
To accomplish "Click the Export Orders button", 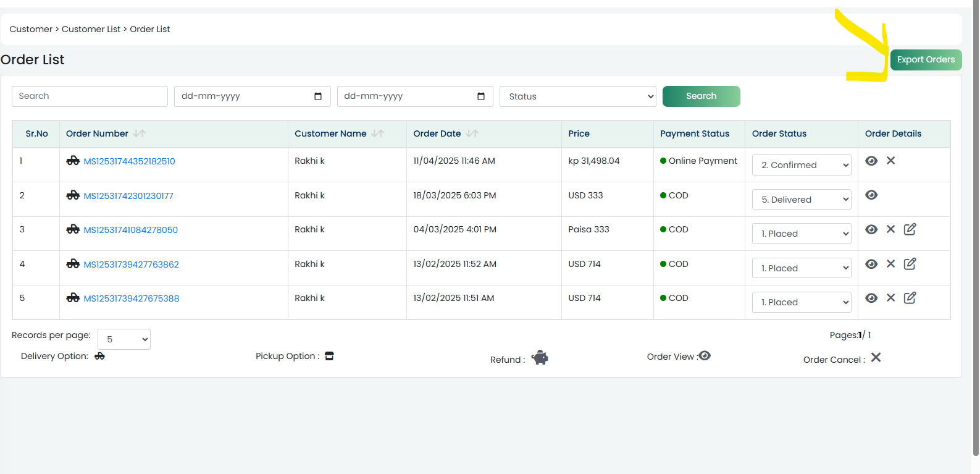I will click(x=926, y=60).
